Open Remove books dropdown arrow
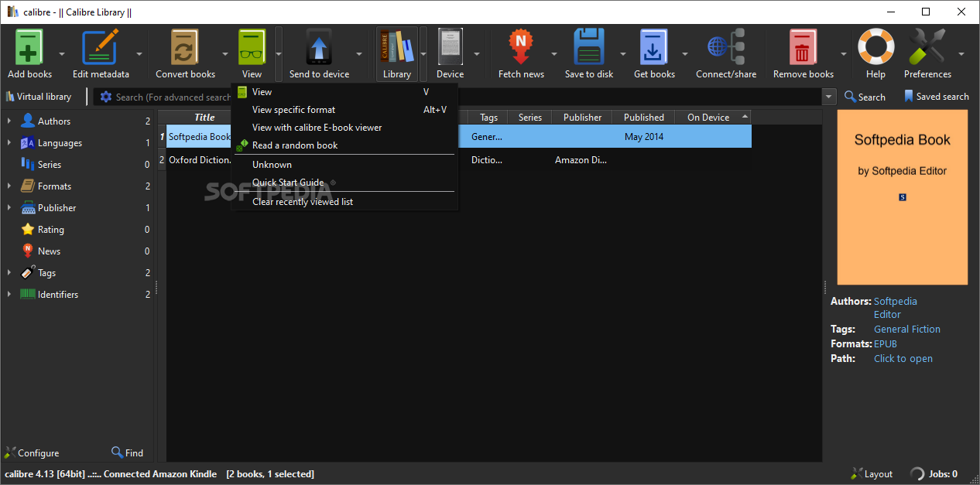 [844, 54]
